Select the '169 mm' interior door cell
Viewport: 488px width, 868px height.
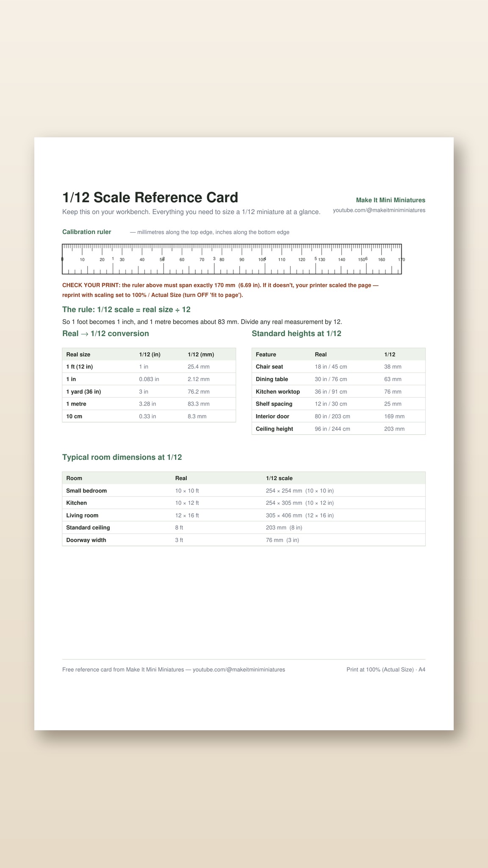[394, 416]
